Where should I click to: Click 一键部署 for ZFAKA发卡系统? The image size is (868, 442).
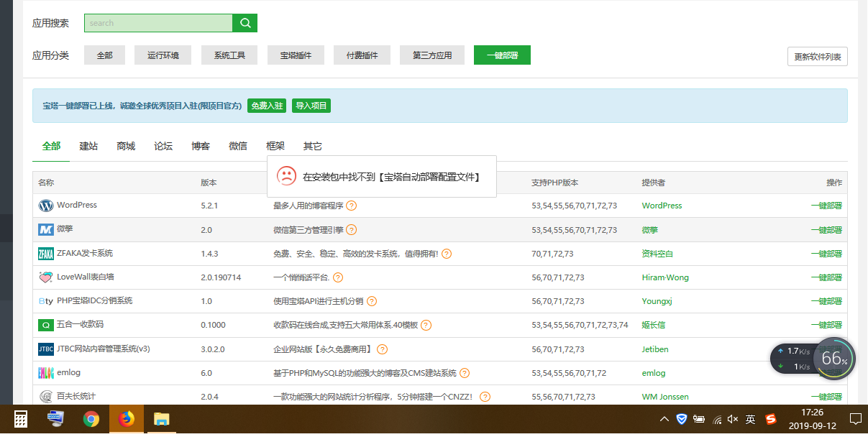(826, 254)
